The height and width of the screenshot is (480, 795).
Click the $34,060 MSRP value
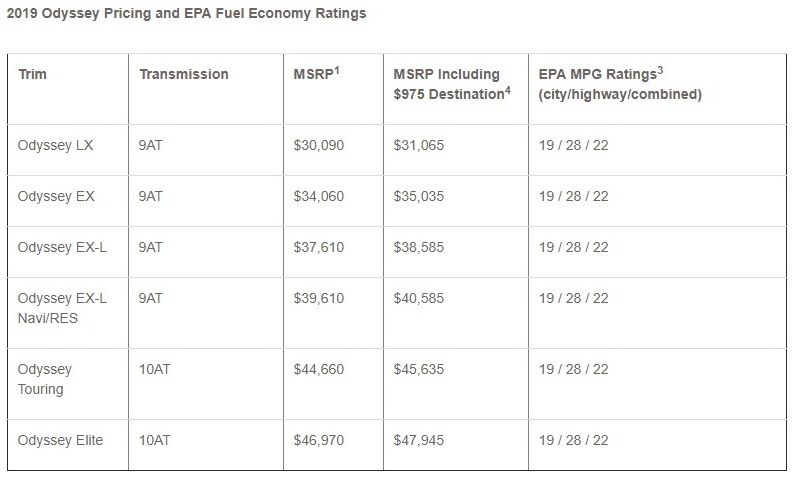point(318,196)
